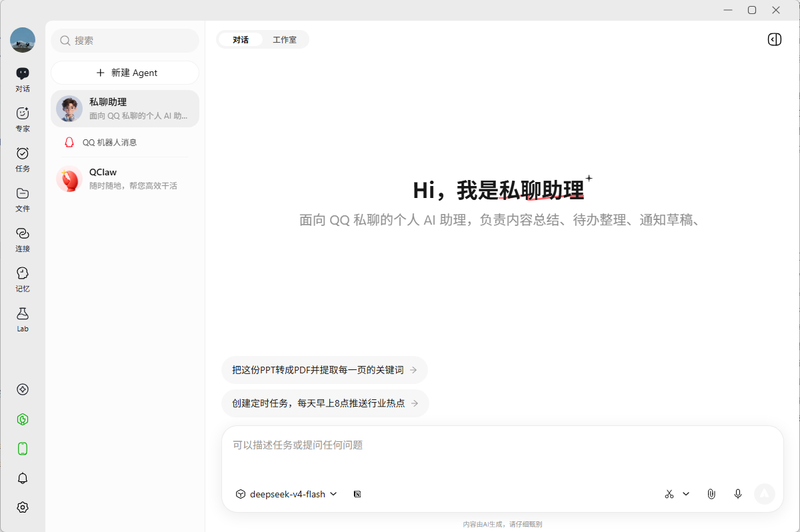Select the 私聊助理 agent in list

[125, 109]
